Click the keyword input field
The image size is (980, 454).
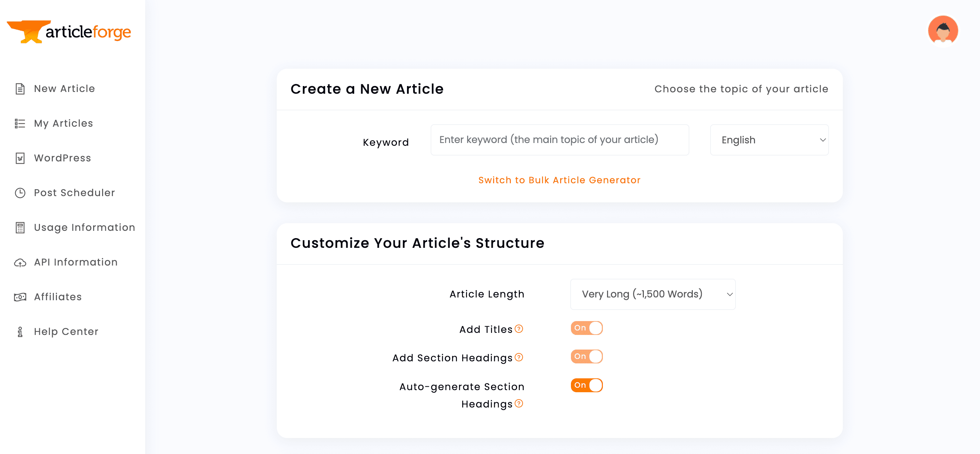[559, 140]
